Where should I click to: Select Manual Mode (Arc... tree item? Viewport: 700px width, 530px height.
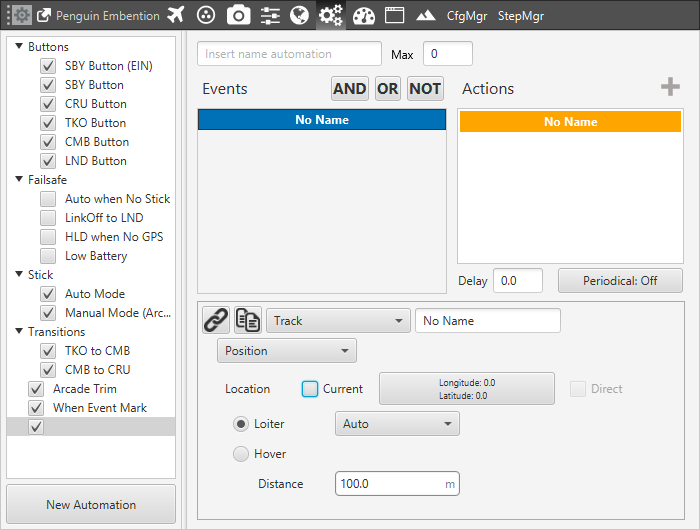118,313
